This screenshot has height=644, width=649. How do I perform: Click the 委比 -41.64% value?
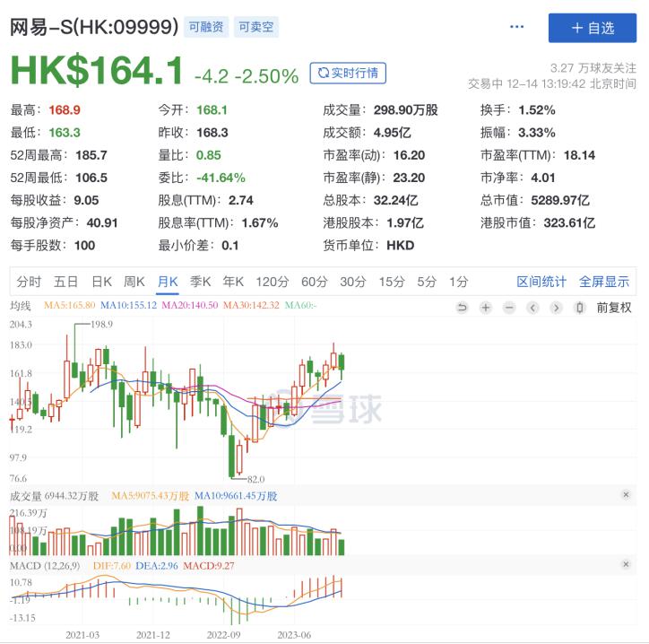[x=221, y=178]
